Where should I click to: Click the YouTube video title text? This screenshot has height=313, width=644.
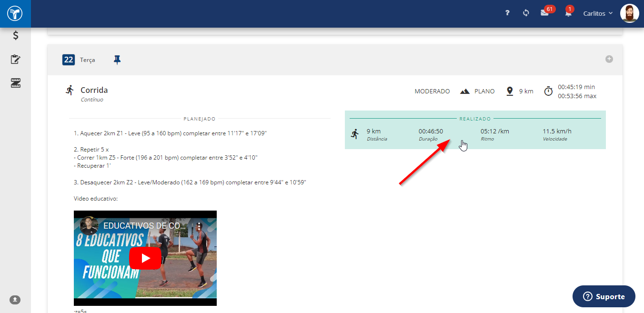143,225
